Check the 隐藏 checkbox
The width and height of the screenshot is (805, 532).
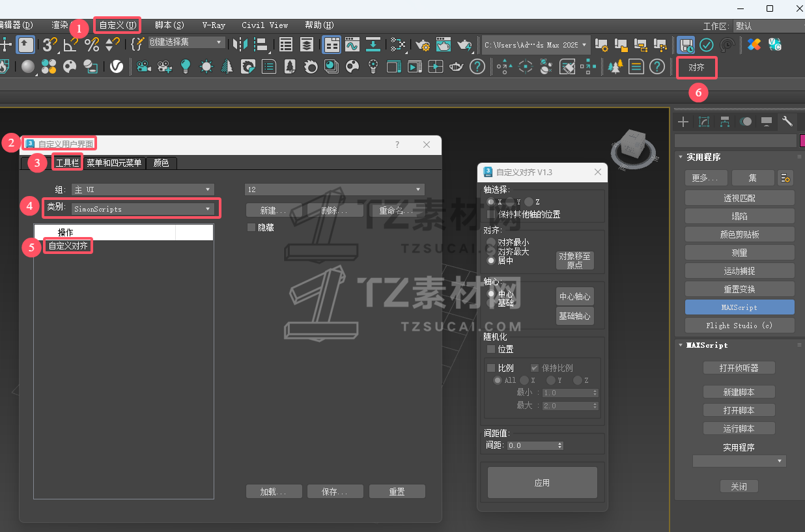tap(251, 227)
